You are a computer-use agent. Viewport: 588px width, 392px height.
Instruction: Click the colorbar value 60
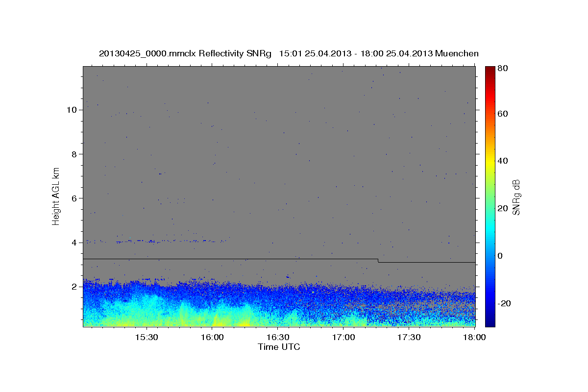click(503, 114)
